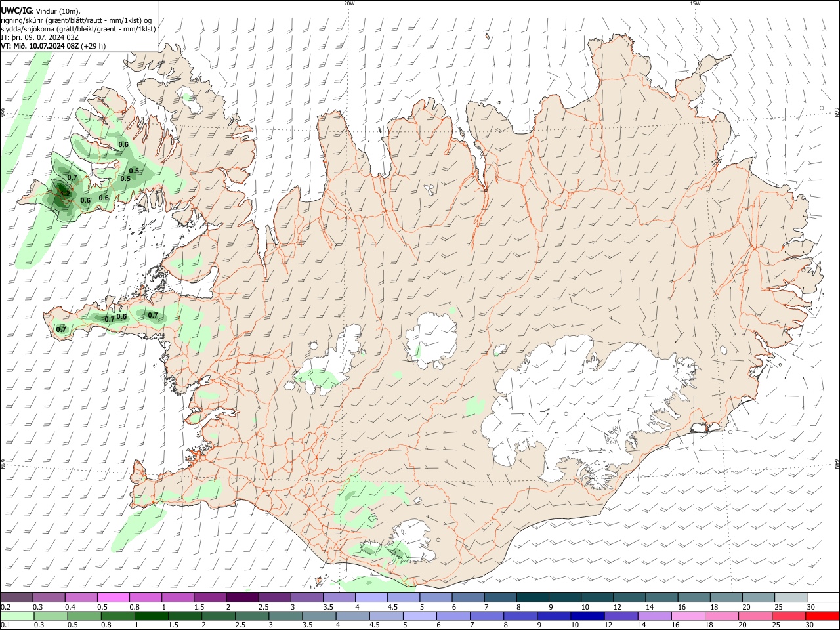This screenshot has height=630, width=840.
Task: Click the lavender 4 swatch in top row
Action: click(x=371, y=597)
